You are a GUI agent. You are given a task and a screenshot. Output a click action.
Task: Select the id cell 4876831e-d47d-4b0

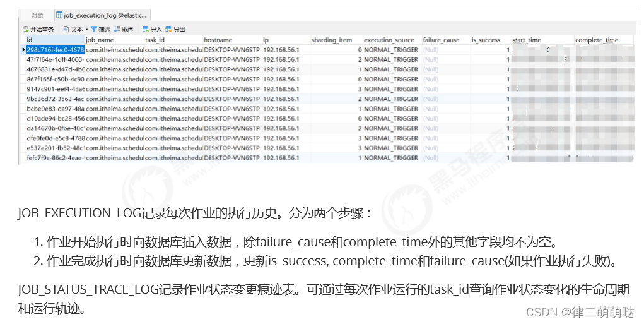(x=55, y=69)
